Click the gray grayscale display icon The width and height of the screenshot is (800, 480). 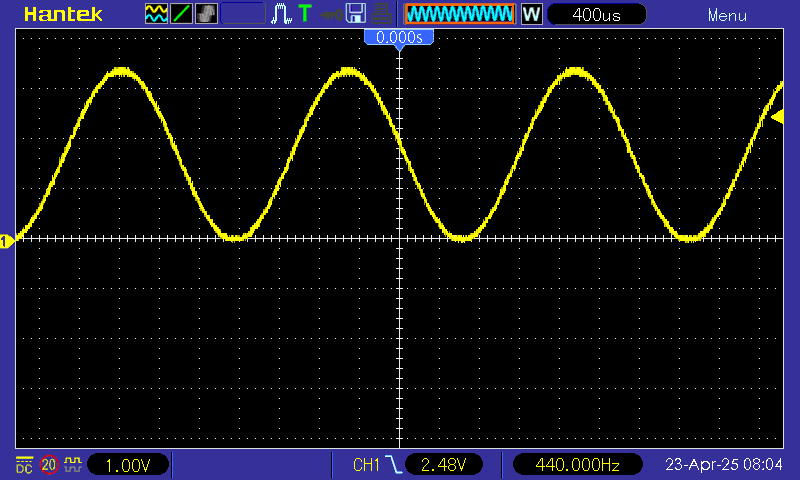pos(206,14)
